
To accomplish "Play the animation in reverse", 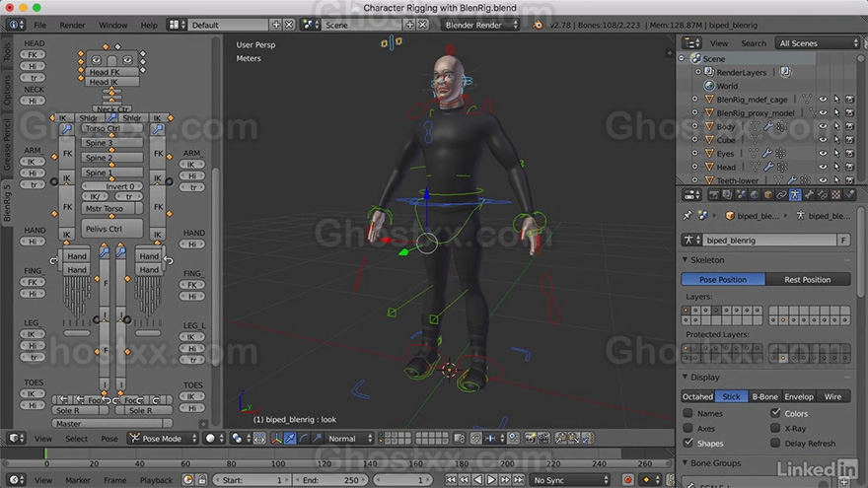I will pyautogui.click(x=477, y=480).
